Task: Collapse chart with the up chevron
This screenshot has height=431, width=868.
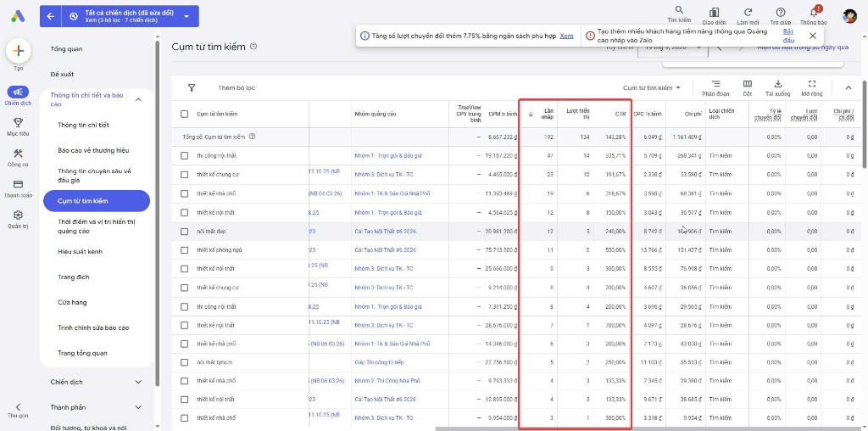Action: click(x=849, y=87)
